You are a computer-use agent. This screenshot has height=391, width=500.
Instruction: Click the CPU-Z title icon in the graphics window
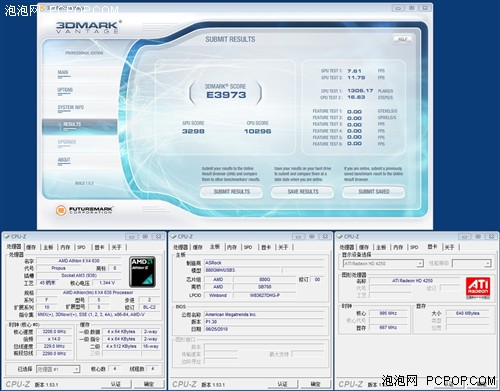coord(340,237)
